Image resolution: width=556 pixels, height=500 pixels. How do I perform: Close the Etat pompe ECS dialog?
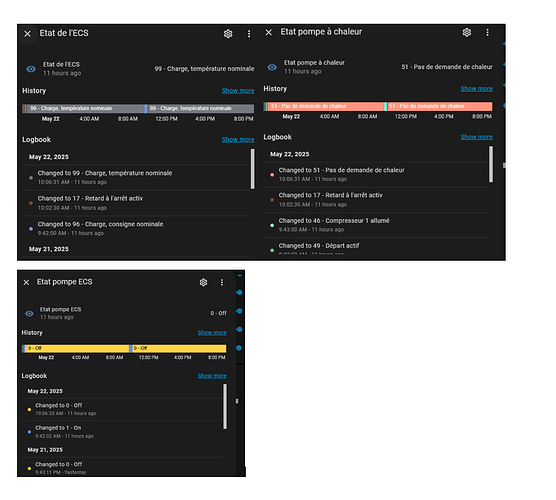point(26,282)
